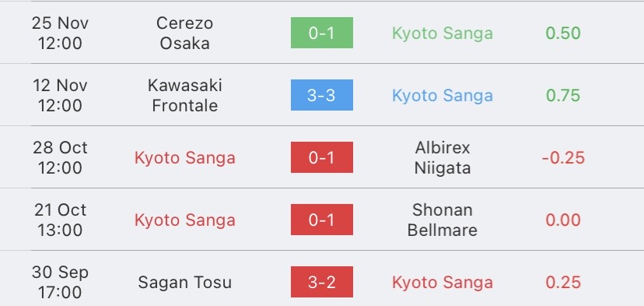Click red Kyoto Sanga in 21 Oct row
Screen dimensions: 644x306
point(185,220)
